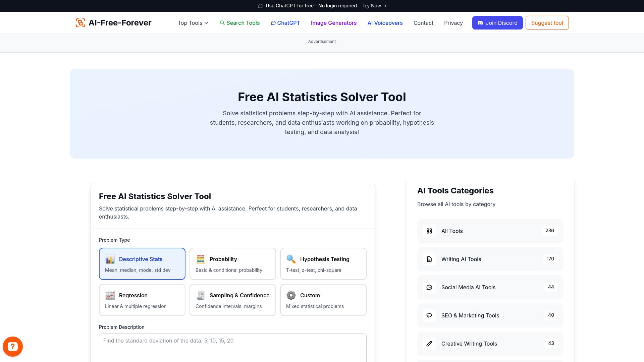The width and height of the screenshot is (644, 362).
Task: Select the Hypothesis Testing problem type
Action: pyautogui.click(x=323, y=264)
